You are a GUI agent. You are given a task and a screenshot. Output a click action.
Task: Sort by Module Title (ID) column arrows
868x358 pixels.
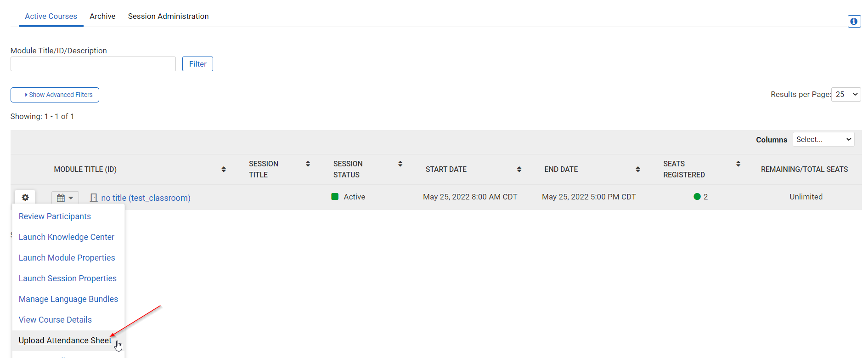click(x=224, y=169)
